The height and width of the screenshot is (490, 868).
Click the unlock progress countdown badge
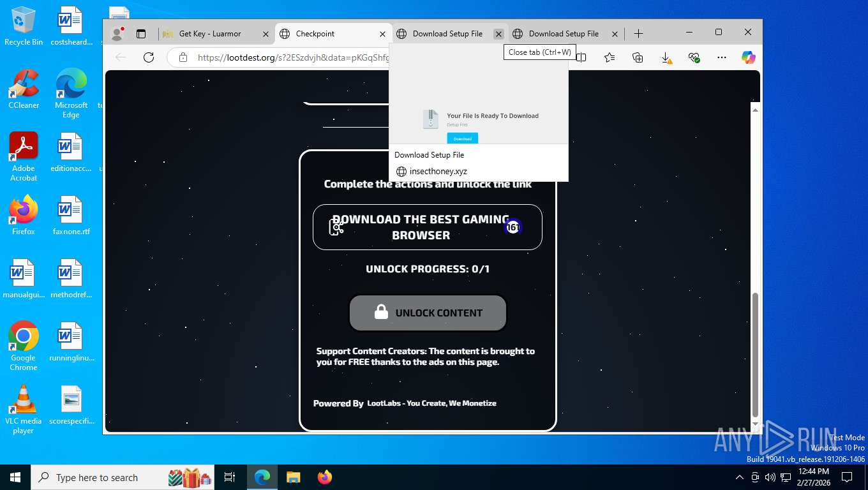tap(513, 226)
